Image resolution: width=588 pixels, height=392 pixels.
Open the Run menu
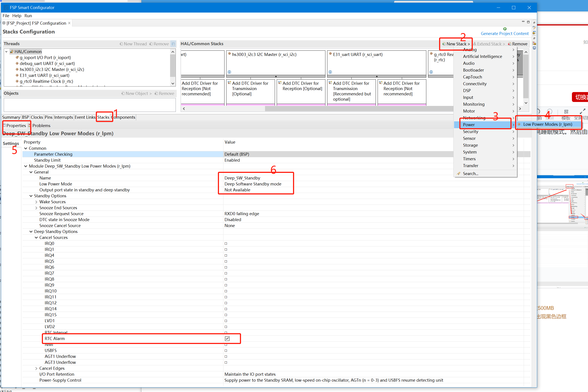tap(28, 15)
